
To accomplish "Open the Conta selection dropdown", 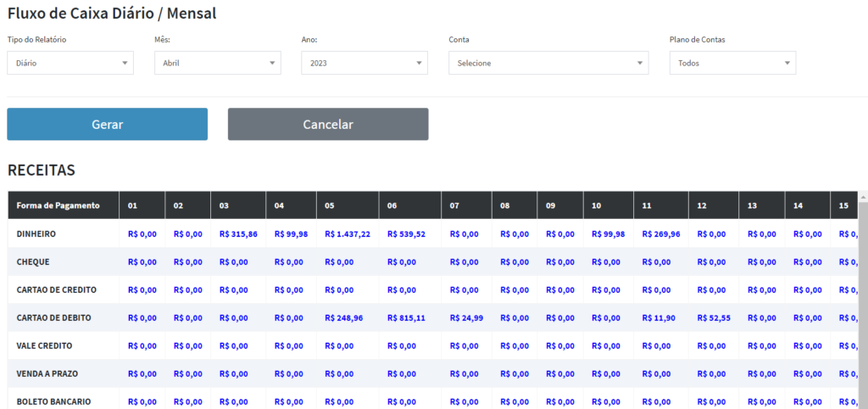I will tap(548, 63).
